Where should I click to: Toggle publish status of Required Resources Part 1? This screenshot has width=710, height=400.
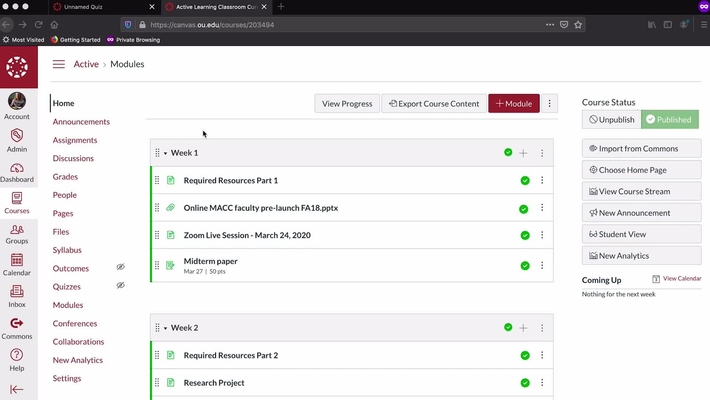(525, 181)
